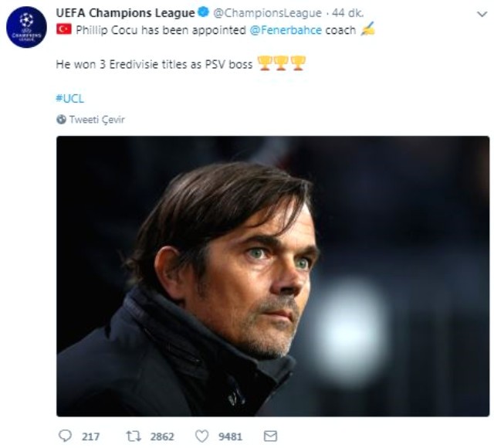
Task: Enlarge the Phillip Cocu photo
Action: pos(272,276)
